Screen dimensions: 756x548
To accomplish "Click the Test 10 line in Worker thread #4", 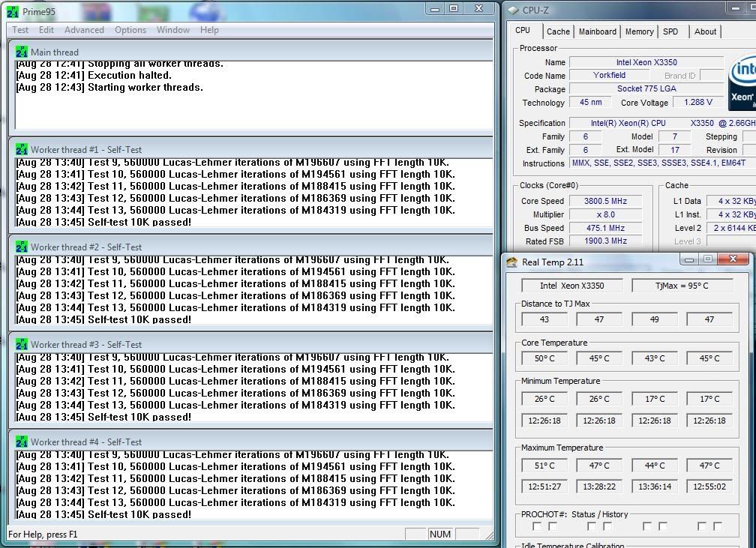I will 235,466.
